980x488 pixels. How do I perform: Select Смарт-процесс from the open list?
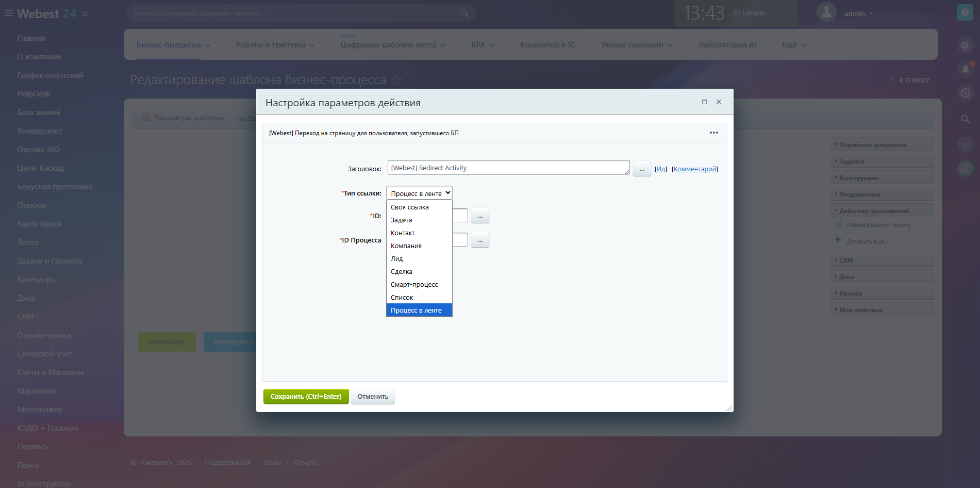tap(414, 284)
